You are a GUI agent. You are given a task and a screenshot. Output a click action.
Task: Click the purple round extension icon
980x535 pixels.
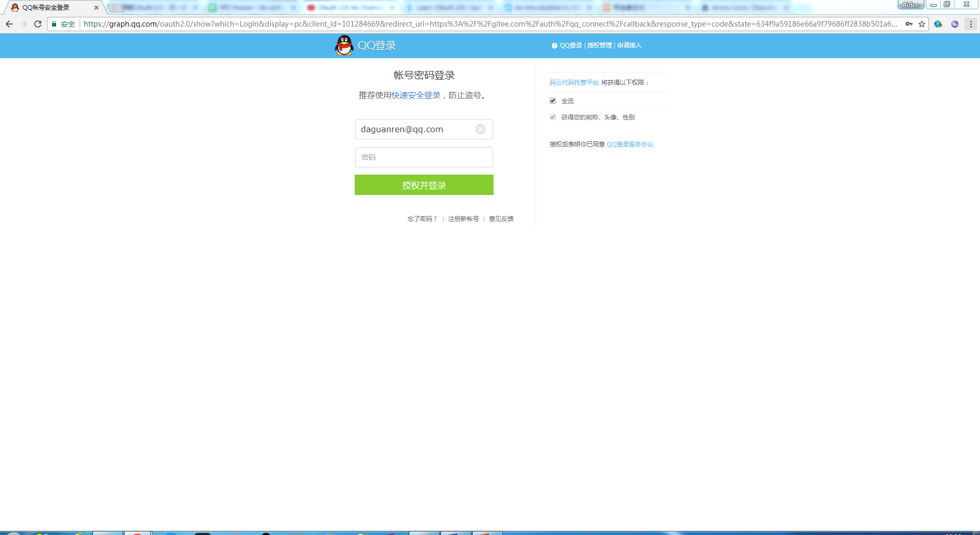955,24
